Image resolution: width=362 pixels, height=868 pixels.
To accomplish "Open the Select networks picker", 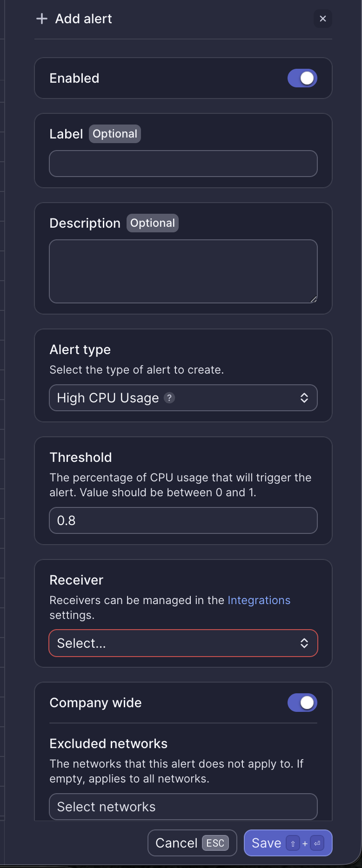I will 183,807.
